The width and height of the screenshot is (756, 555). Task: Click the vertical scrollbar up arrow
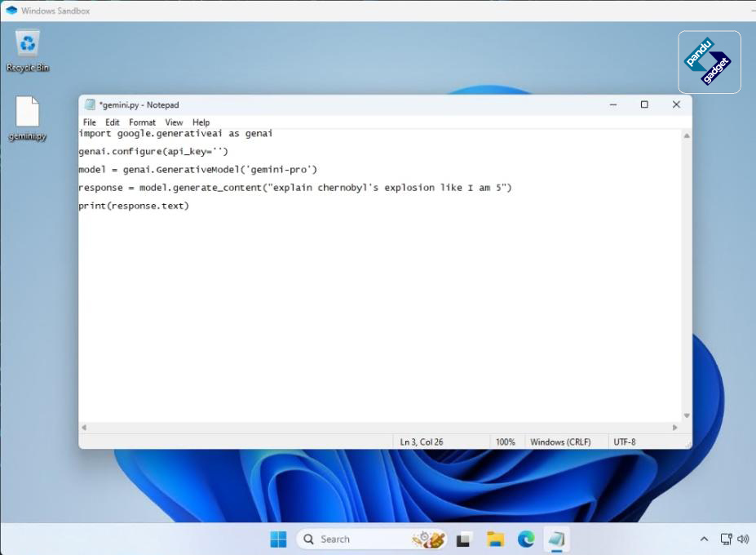click(687, 135)
